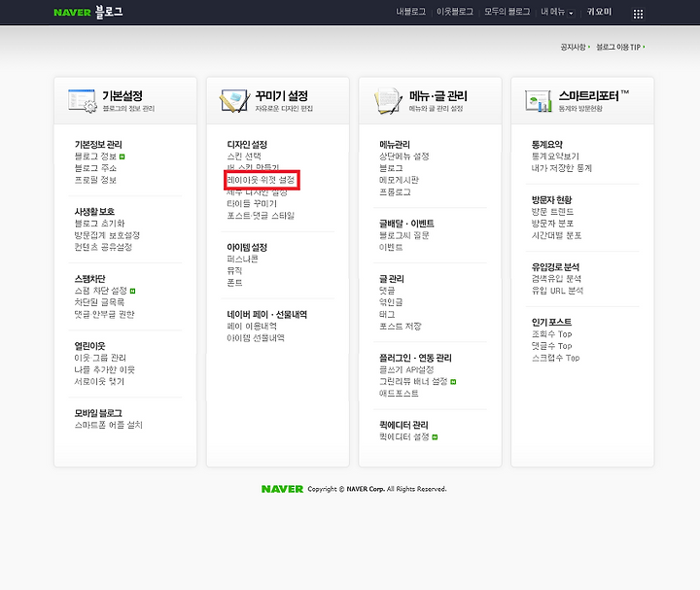Open the 댓글 link under 글 관리

point(387,291)
